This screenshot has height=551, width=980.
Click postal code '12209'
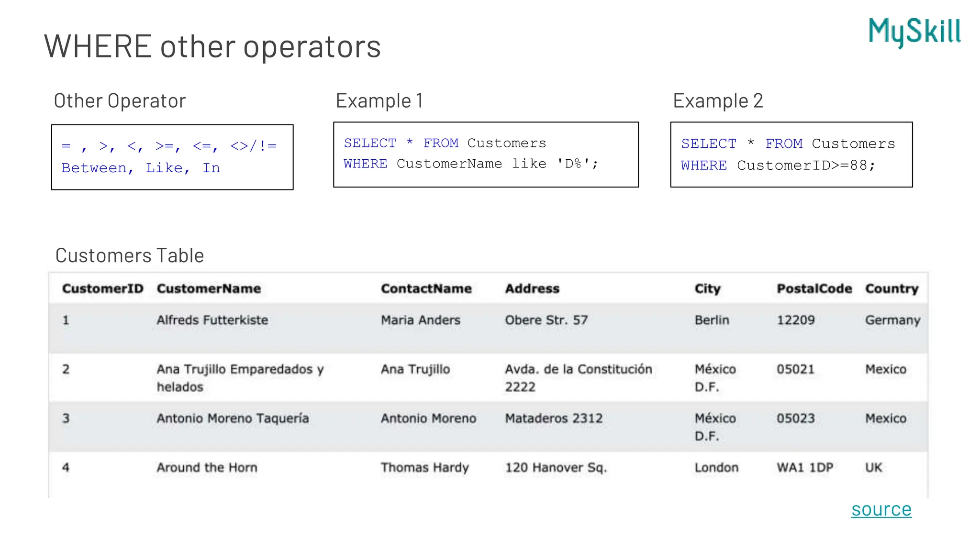(x=796, y=320)
